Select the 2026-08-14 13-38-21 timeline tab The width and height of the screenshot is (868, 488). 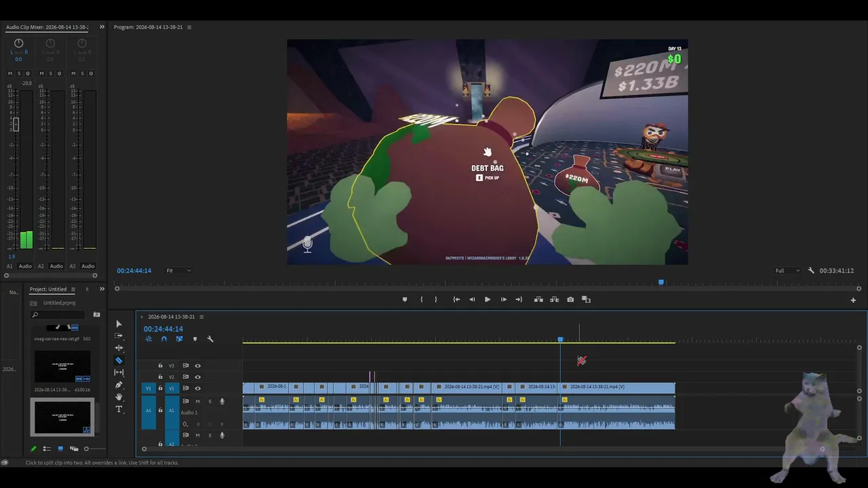pyautogui.click(x=172, y=317)
